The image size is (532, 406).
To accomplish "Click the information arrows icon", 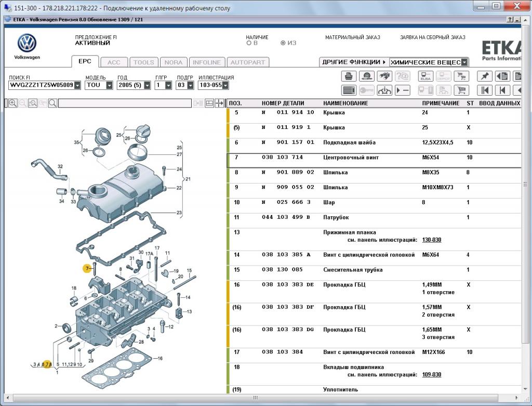I will tap(384, 90).
